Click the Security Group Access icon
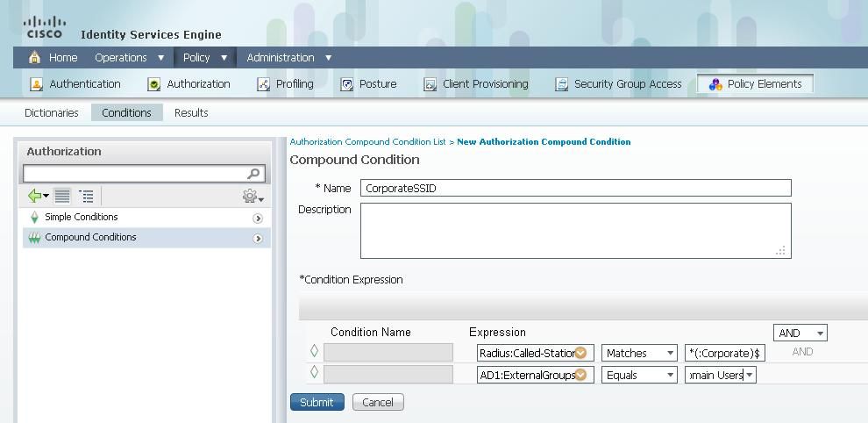The height and width of the screenshot is (423, 868). (561, 84)
